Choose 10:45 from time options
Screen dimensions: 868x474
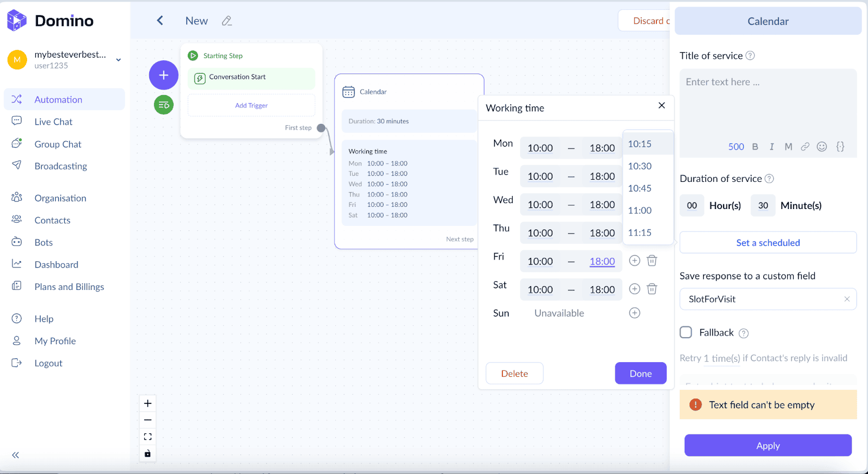click(648, 188)
